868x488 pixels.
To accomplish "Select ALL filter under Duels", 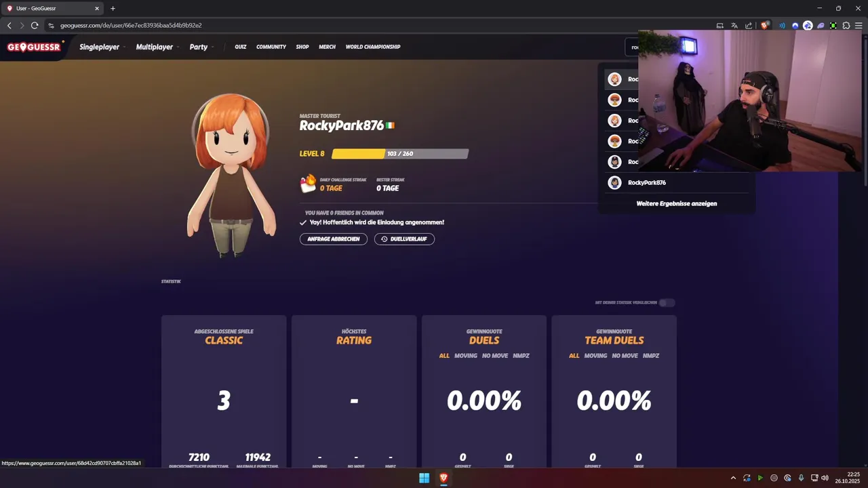I will tap(444, 355).
